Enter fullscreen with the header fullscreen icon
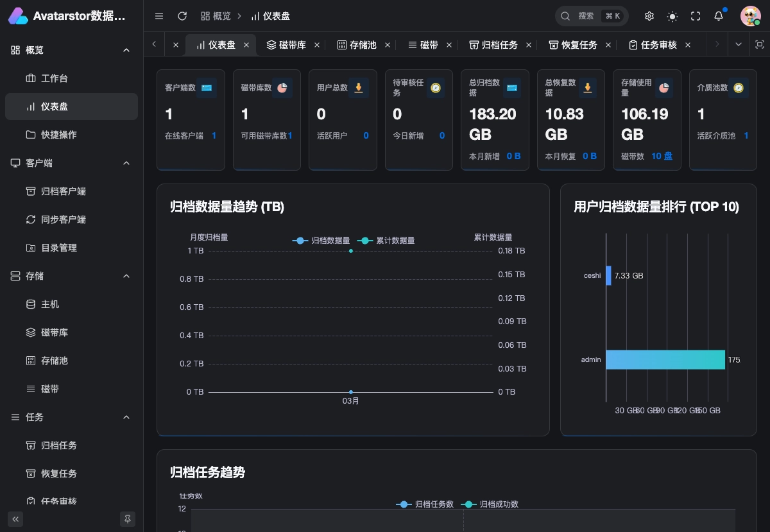Screen dimensions: 770x532 (x=696, y=16)
